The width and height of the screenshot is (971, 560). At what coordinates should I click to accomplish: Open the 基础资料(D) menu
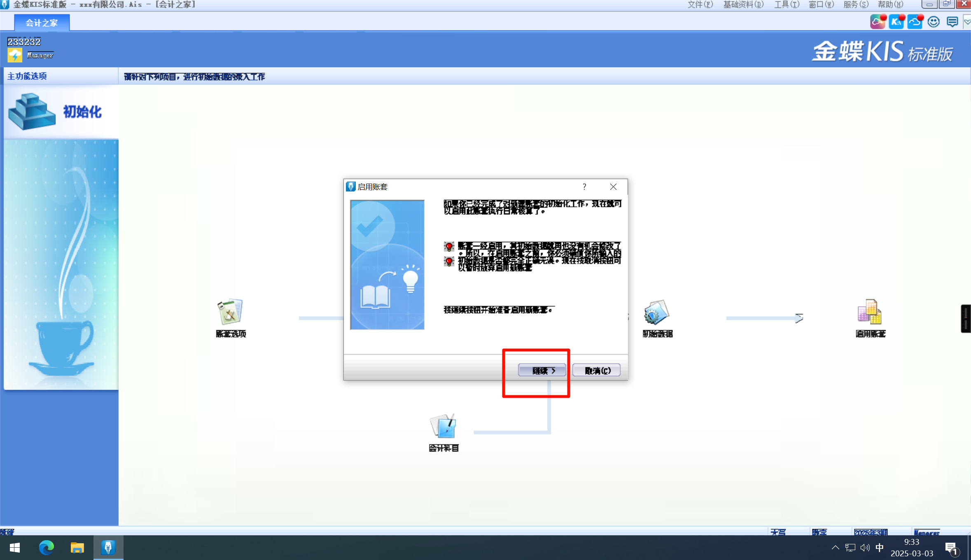click(x=743, y=5)
